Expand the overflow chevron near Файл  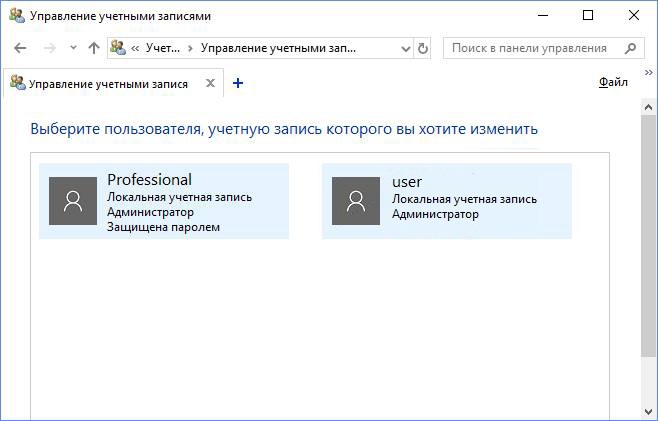tap(649, 72)
